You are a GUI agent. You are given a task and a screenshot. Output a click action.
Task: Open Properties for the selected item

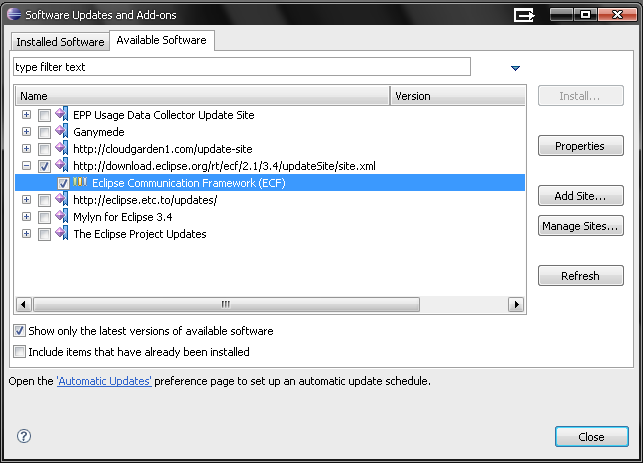581,146
